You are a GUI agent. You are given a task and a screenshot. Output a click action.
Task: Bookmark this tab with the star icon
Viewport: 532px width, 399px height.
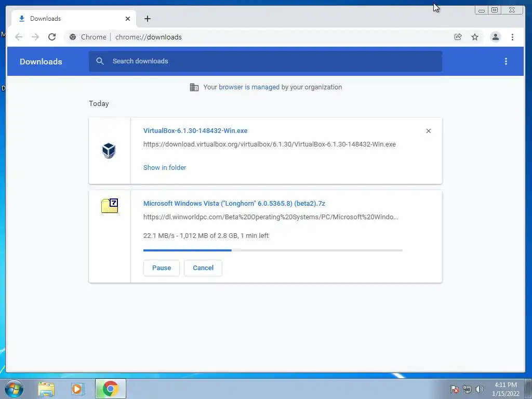475,37
